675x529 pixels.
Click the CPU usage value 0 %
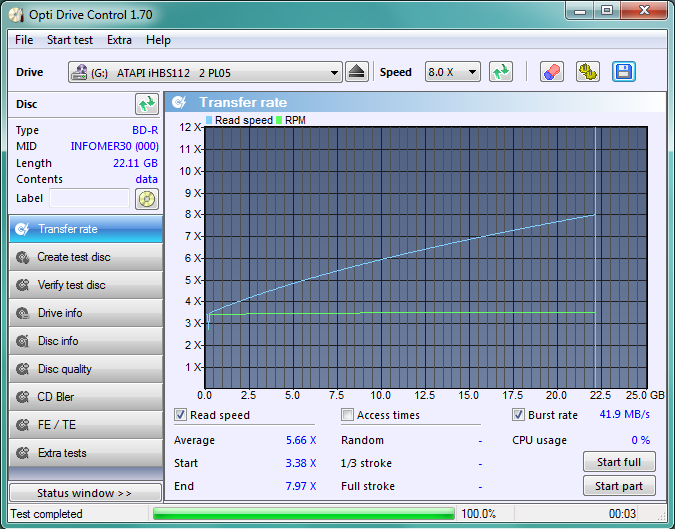[641, 440]
